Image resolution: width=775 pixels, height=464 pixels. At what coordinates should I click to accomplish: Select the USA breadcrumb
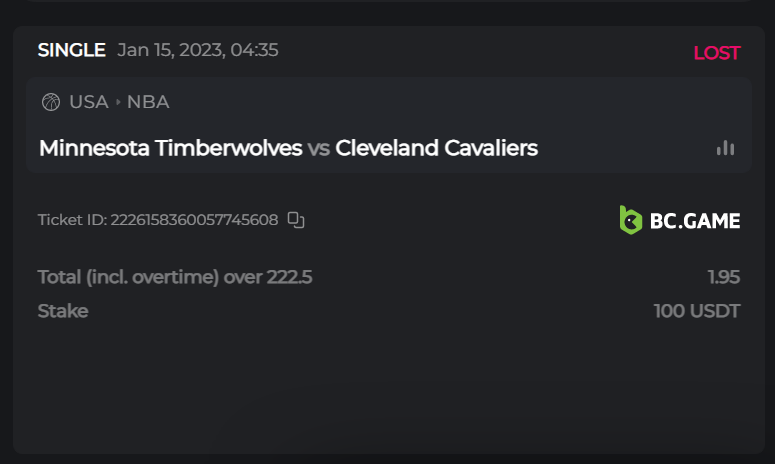89,102
